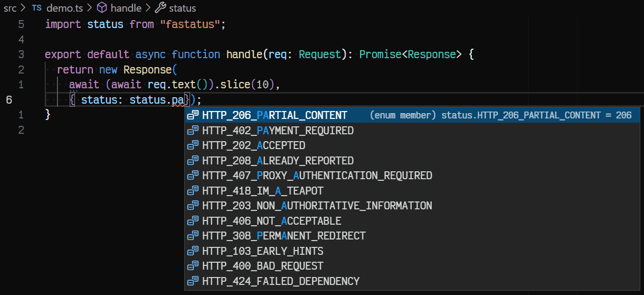Choose HTTP_308_PERMANENT_REDIRECT suggestion
Viewport: 644px width, 295px height.
click(x=412, y=236)
